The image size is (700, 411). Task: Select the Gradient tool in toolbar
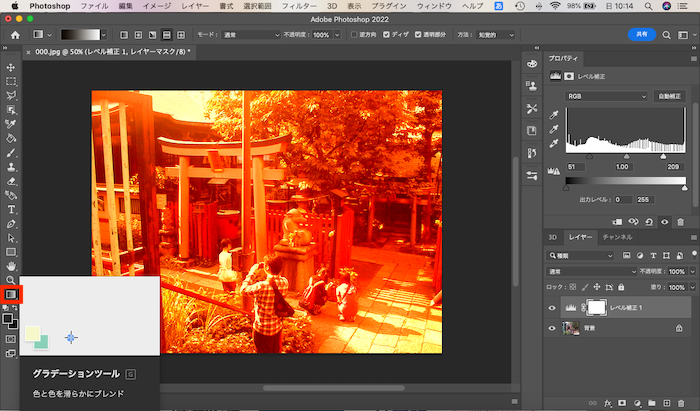point(11,294)
